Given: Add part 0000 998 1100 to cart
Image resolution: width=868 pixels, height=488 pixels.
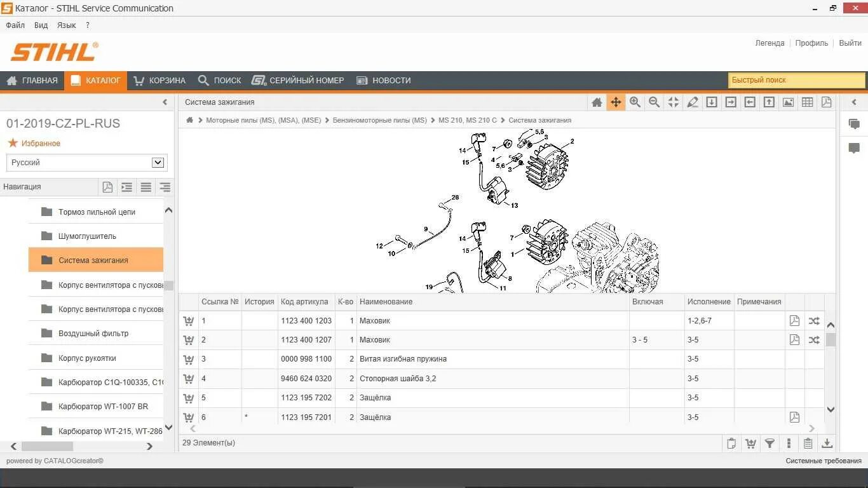Looking at the screenshot, I should pyautogui.click(x=189, y=359).
